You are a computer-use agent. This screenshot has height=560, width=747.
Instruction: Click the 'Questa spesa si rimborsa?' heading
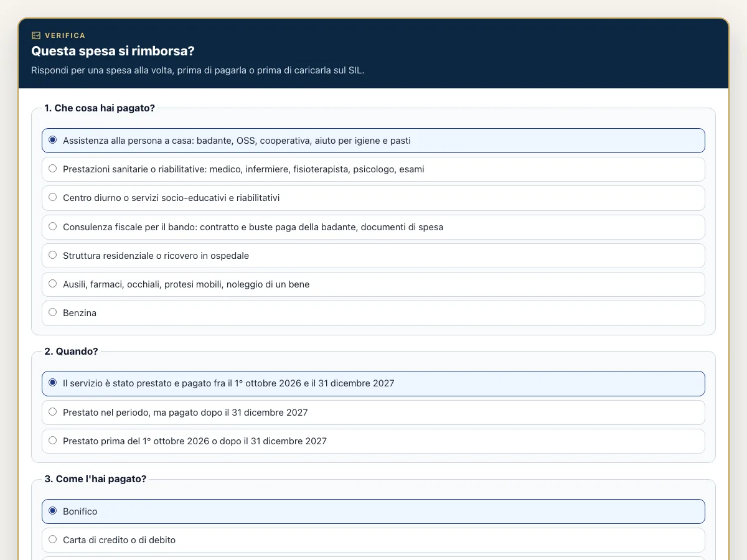[x=113, y=51]
